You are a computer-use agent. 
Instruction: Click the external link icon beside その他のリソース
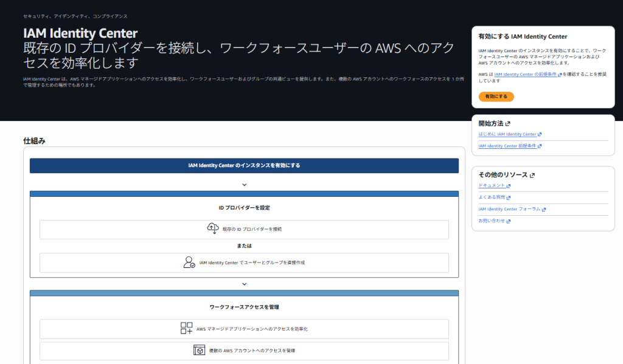[x=532, y=175]
